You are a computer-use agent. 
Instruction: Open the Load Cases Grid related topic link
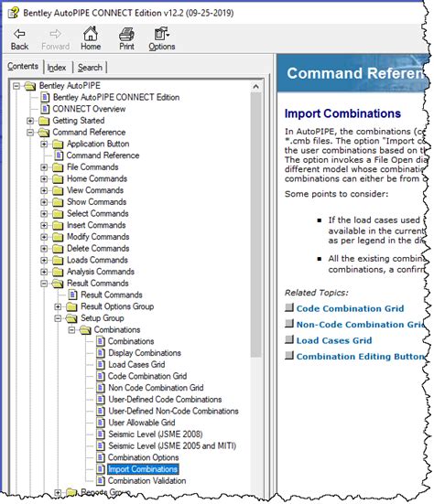(334, 340)
